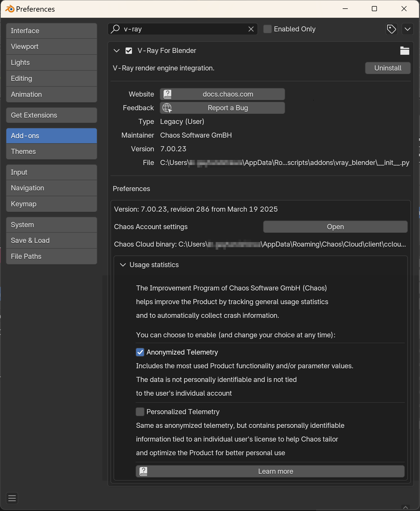Click the V-Ray render engine integration description
This screenshot has width=420, height=511.
[163, 68]
